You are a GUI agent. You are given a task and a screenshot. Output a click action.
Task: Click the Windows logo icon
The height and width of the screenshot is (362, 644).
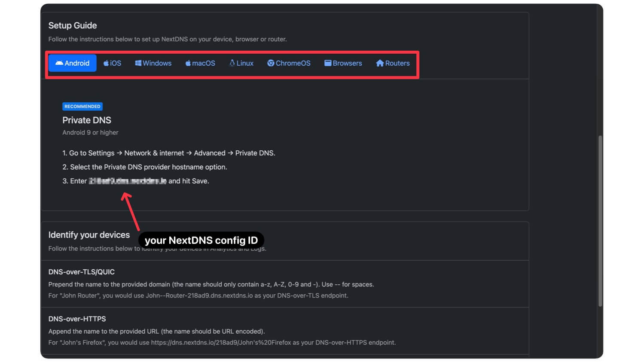[x=138, y=63]
